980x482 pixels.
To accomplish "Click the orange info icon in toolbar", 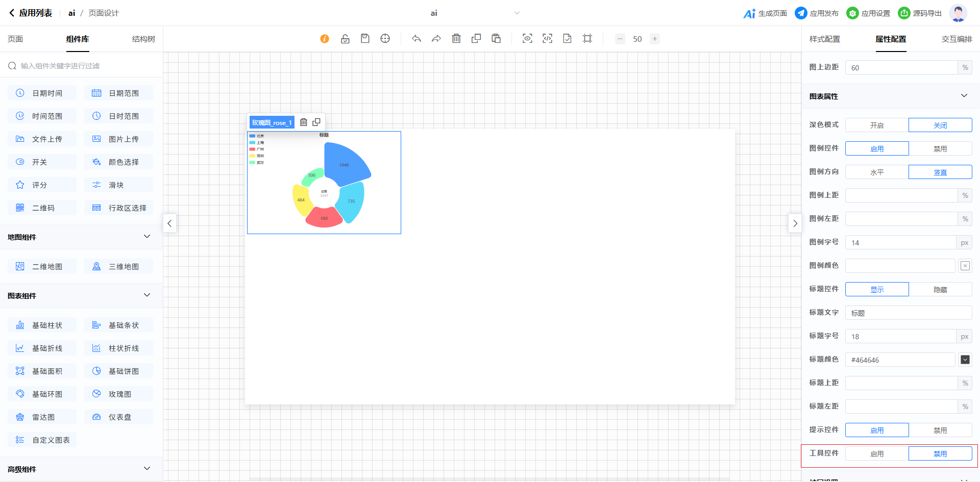I will (x=325, y=39).
